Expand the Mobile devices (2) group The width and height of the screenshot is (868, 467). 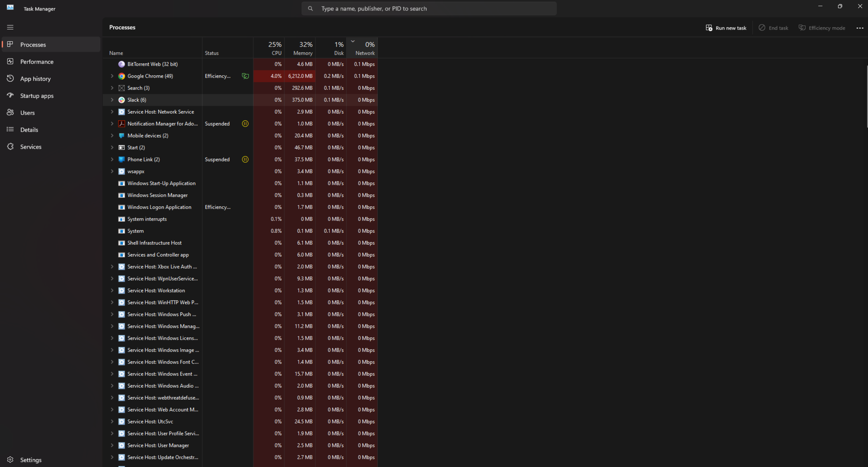pyautogui.click(x=112, y=135)
